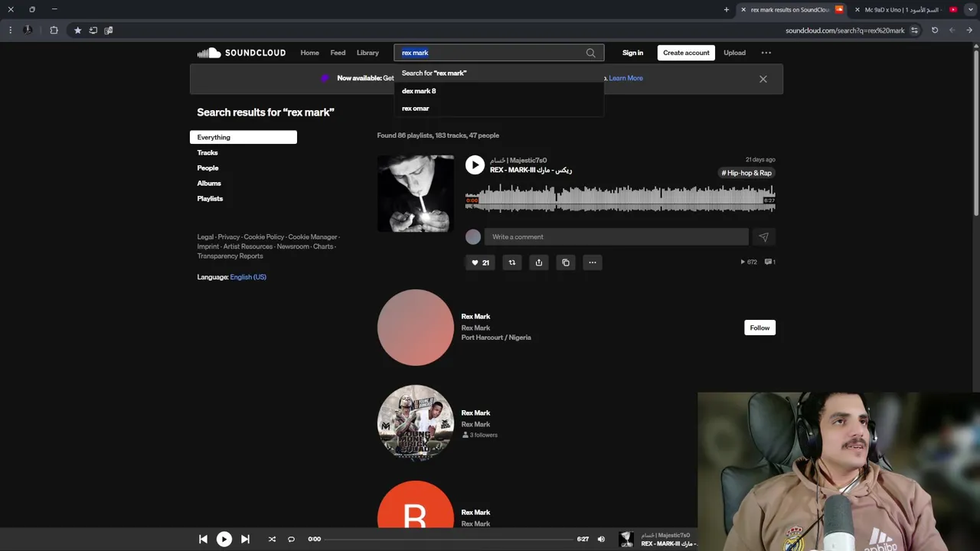This screenshot has width=980, height=551.
Task: Open Rex Mark avatar with 3 followers
Action: [x=415, y=423]
